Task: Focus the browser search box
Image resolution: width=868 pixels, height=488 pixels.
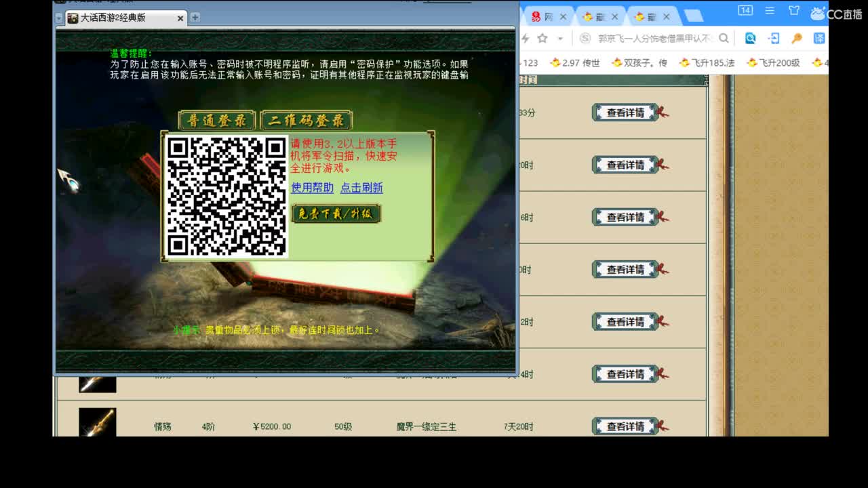Action: click(654, 39)
